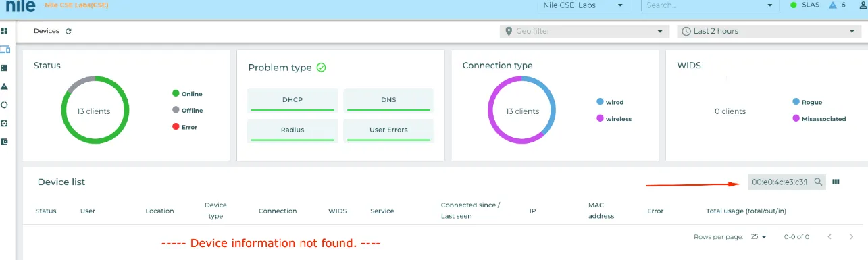Sort by MAC address column header

point(601,211)
